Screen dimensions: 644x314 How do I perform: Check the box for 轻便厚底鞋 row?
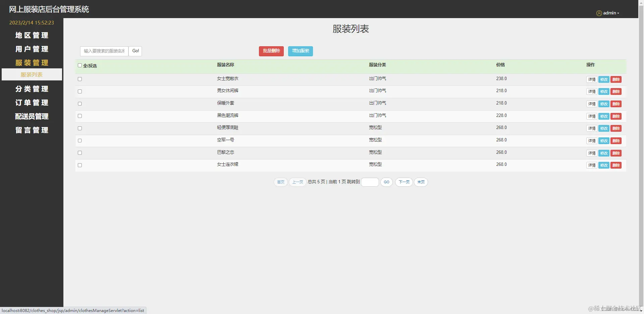pos(80,128)
